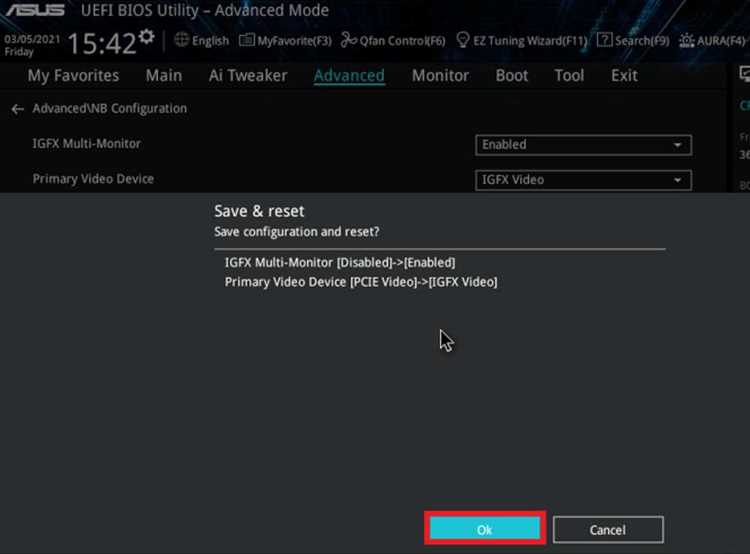Click the IGFX Multi-Monitor change line
The width and height of the screenshot is (750, 554).
tap(340, 263)
